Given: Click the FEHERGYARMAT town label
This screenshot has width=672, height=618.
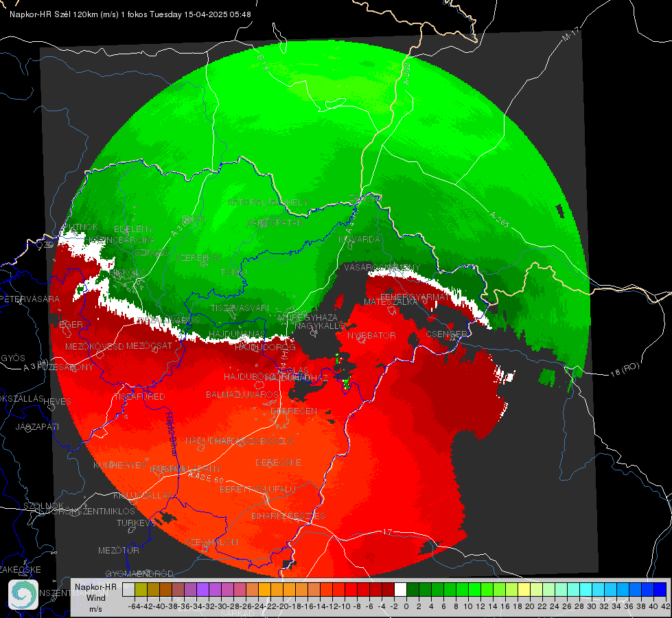Looking at the screenshot, I should pyautogui.click(x=415, y=297).
